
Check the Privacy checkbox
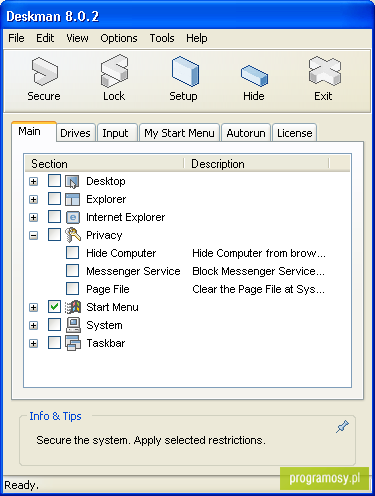point(54,235)
